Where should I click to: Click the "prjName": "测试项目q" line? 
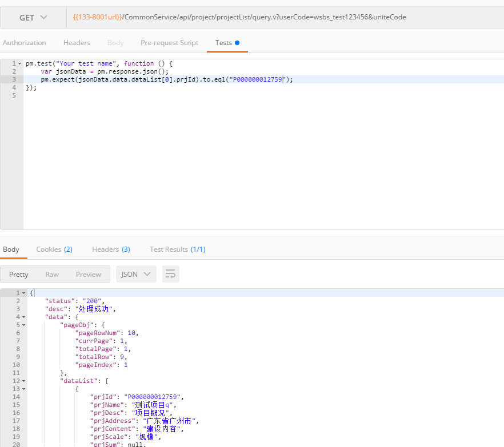tap(133, 405)
